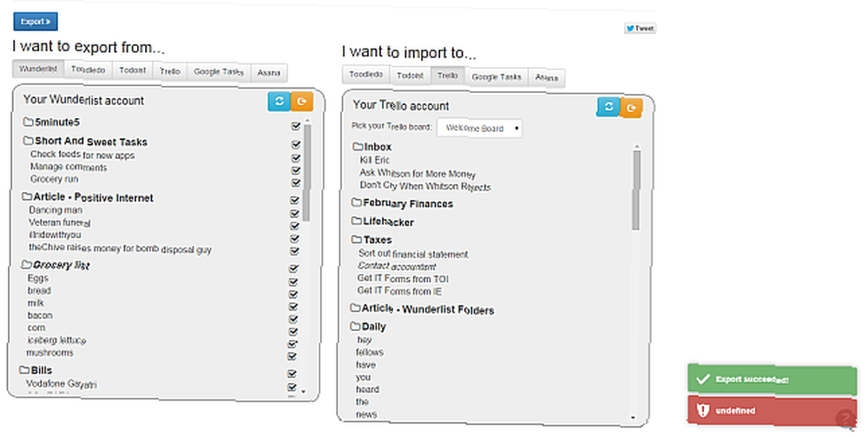Click 'Ask Whitson for More Money' task
The width and height of the screenshot is (868, 437).
coord(418,174)
